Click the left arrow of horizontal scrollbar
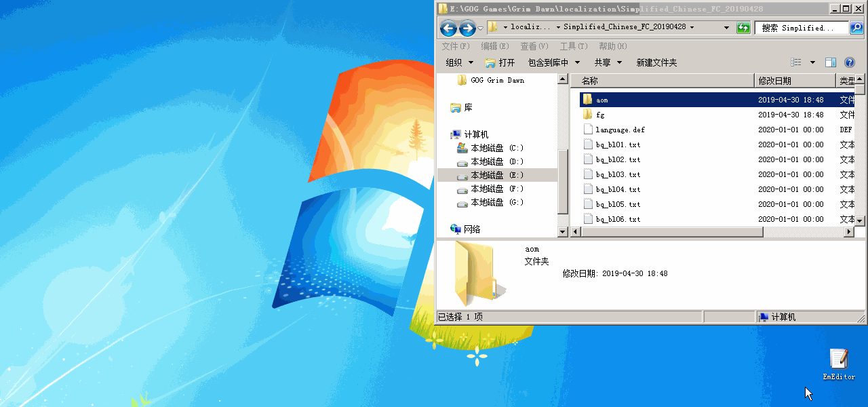Viewport: 868px width, 407px height. [x=576, y=232]
